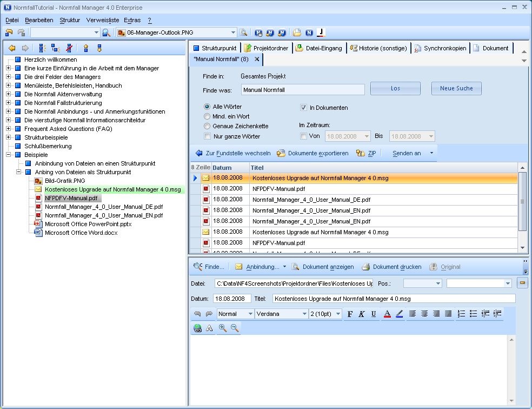The height and width of the screenshot is (409, 532).
Task: Click the underline U formatting icon
Action: click(x=374, y=314)
